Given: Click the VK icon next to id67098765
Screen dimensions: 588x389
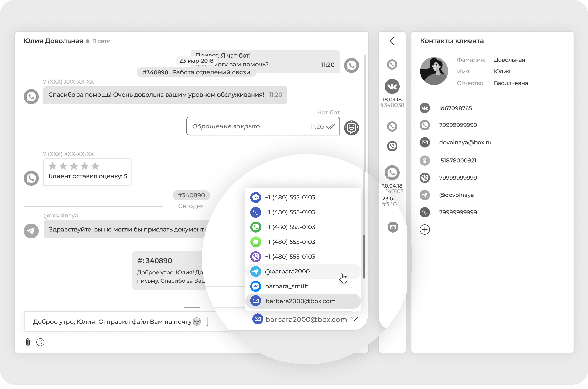Looking at the screenshot, I should pyautogui.click(x=425, y=108).
